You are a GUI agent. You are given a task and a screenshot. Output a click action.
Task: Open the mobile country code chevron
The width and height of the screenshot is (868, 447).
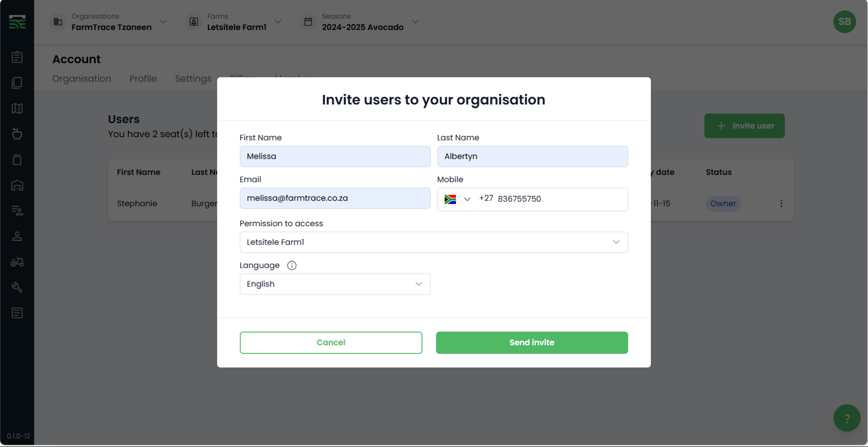(467, 200)
